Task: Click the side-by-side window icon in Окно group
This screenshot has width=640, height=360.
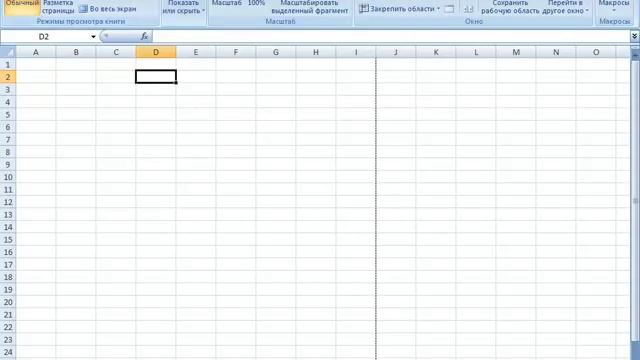Action: (469, 9)
